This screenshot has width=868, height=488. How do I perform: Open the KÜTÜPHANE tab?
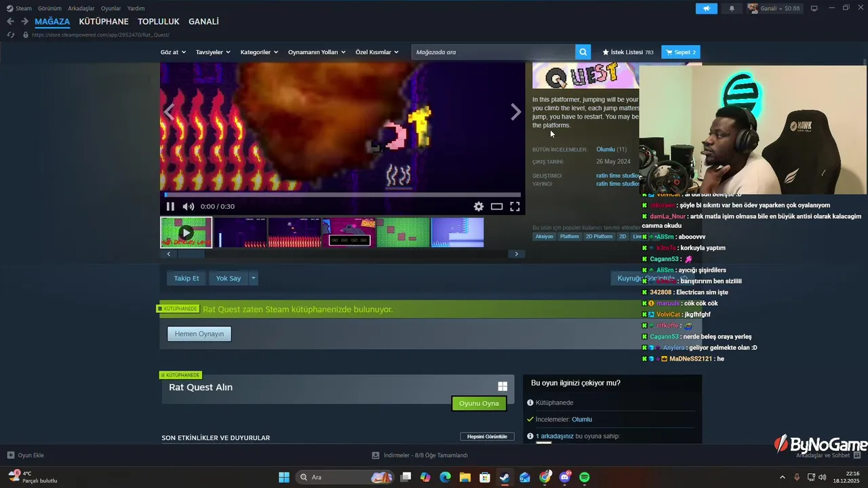104,22
